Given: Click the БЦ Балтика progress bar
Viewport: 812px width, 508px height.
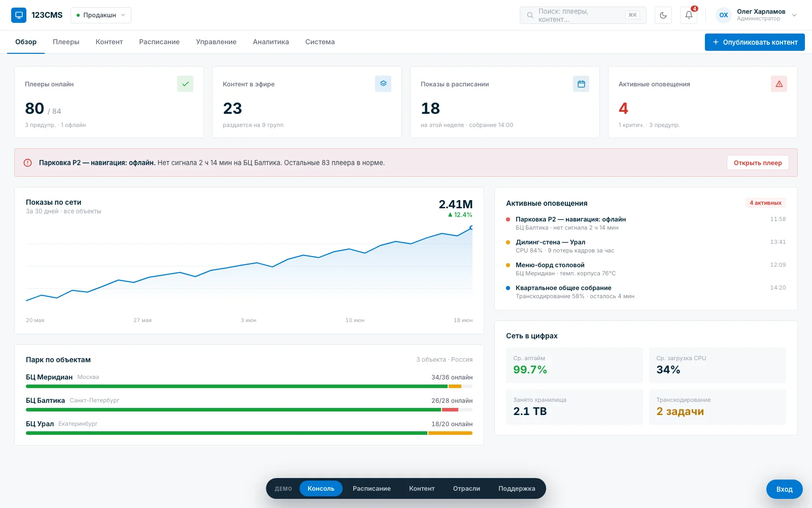Looking at the screenshot, I should 249,410.
